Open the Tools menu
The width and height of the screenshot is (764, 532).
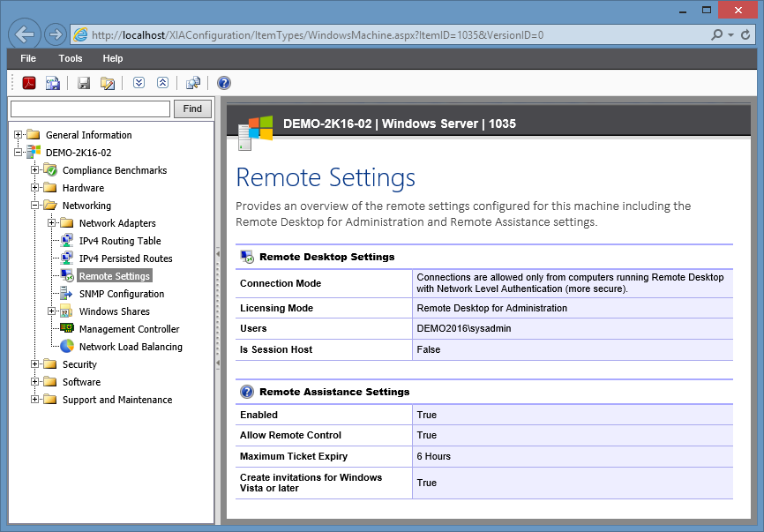[x=70, y=58]
